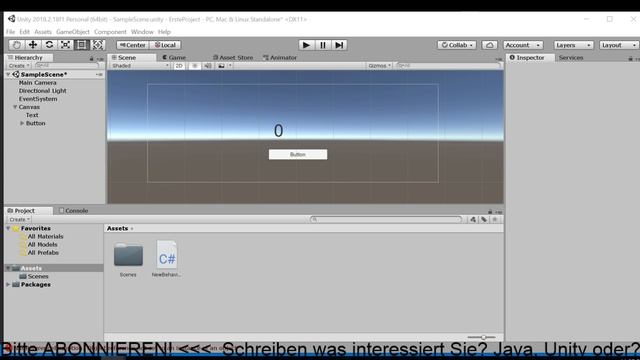
Task: Open the GameObject menu
Action: tap(73, 32)
